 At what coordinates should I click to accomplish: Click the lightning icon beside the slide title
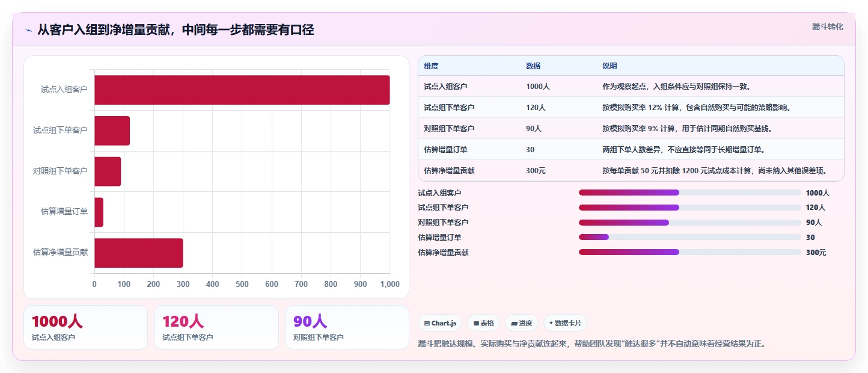point(28,30)
